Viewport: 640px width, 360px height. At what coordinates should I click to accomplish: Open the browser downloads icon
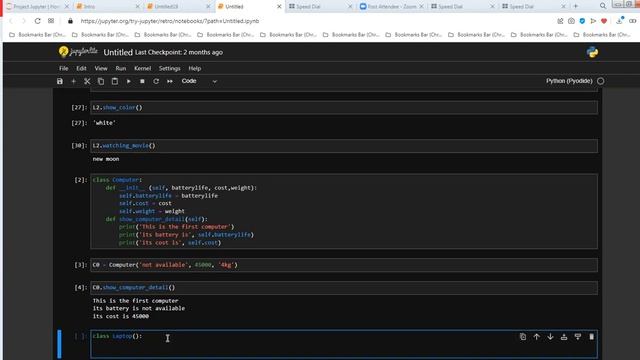(620, 21)
